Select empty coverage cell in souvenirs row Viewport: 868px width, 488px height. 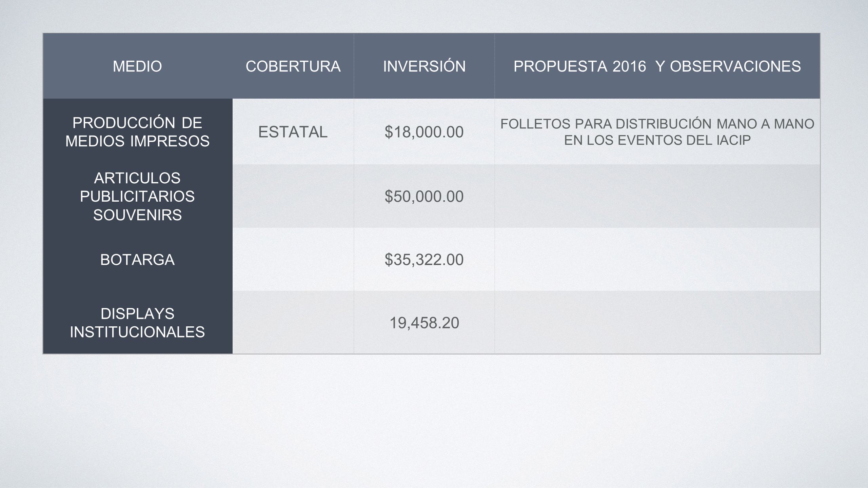tap(293, 196)
